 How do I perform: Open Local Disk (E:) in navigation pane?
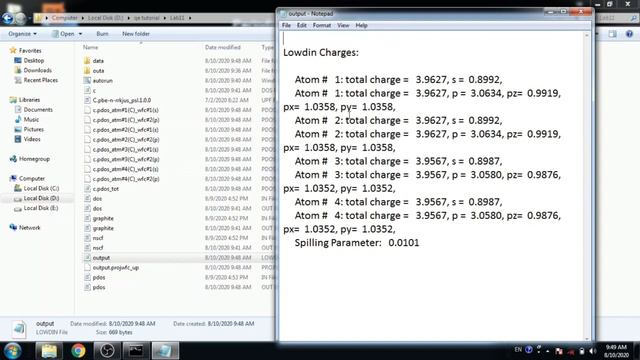tap(41, 208)
